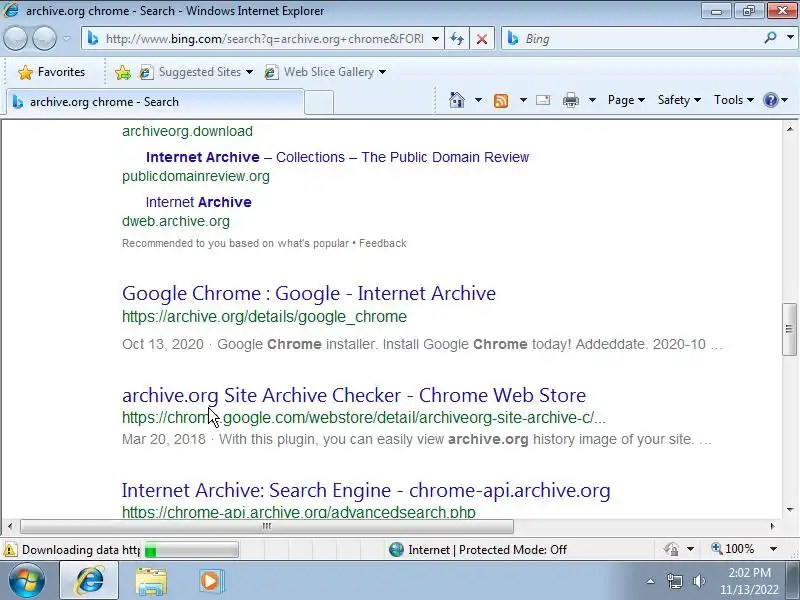The width and height of the screenshot is (800, 600).
Task: Click the vertical scrollbar thumb
Action: [789, 329]
